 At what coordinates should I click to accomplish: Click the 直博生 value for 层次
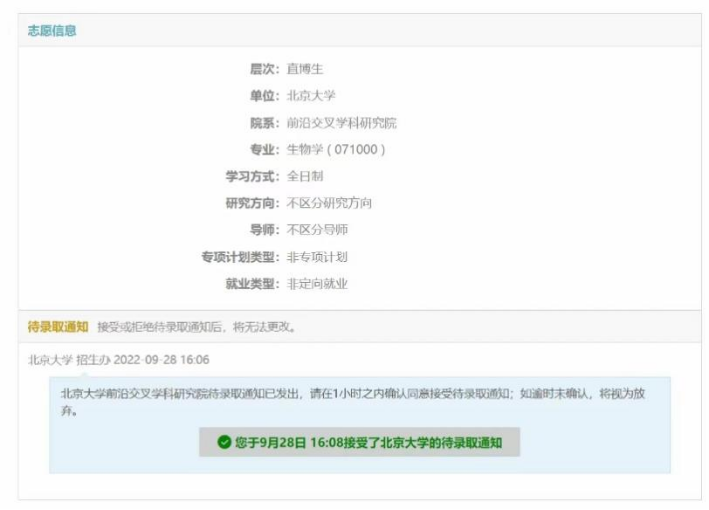[305, 69]
